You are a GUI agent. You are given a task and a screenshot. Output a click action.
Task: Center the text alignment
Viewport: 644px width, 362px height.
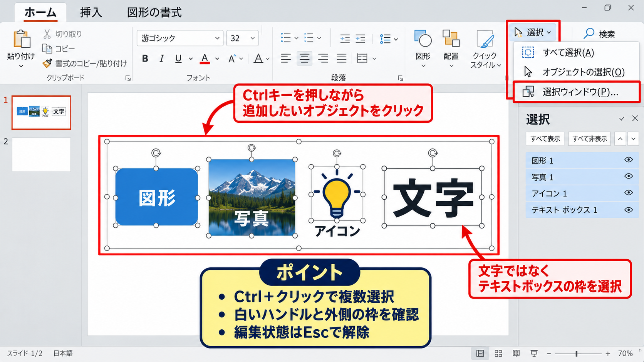304,58
